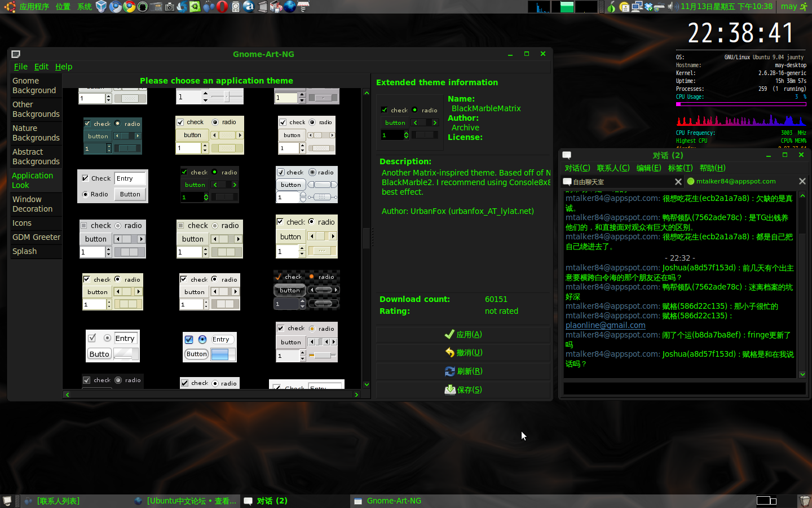Click the running man logout icon
Viewport: 812px width, 508px height.
tap(804, 7)
